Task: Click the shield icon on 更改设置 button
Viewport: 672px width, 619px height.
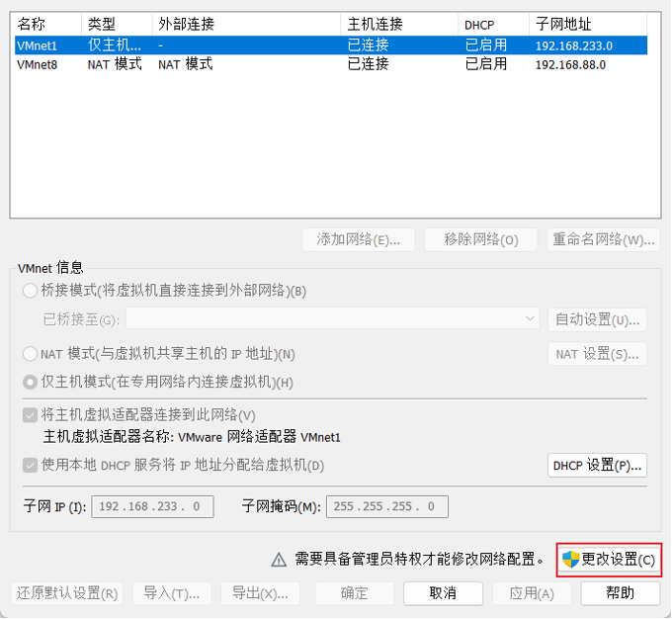Action: point(570,560)
